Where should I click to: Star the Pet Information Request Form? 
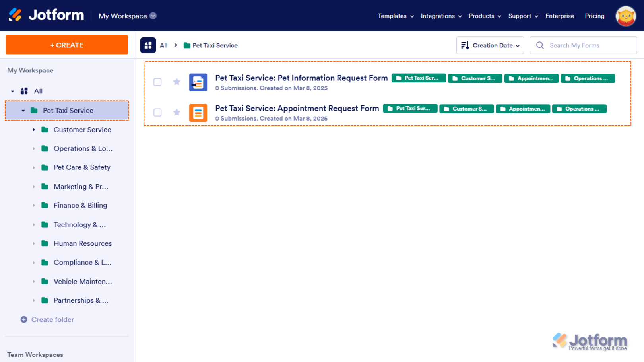tap(177, 82)
